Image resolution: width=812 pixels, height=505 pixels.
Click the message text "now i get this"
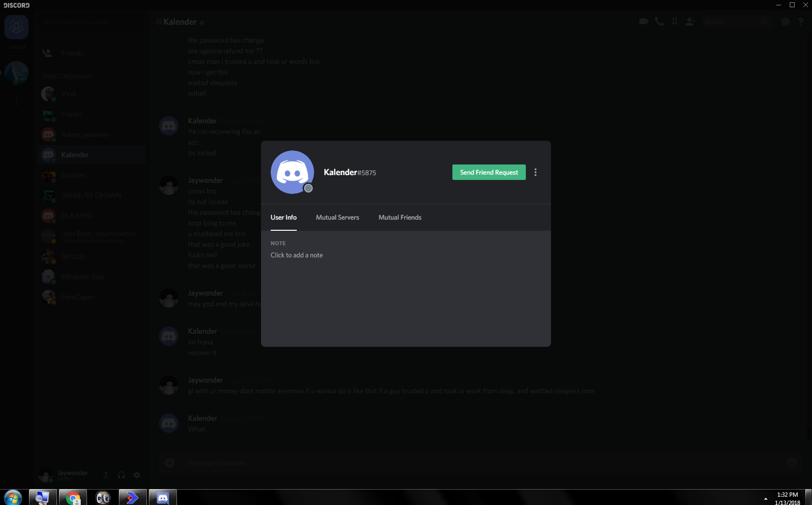click(208, 72)
